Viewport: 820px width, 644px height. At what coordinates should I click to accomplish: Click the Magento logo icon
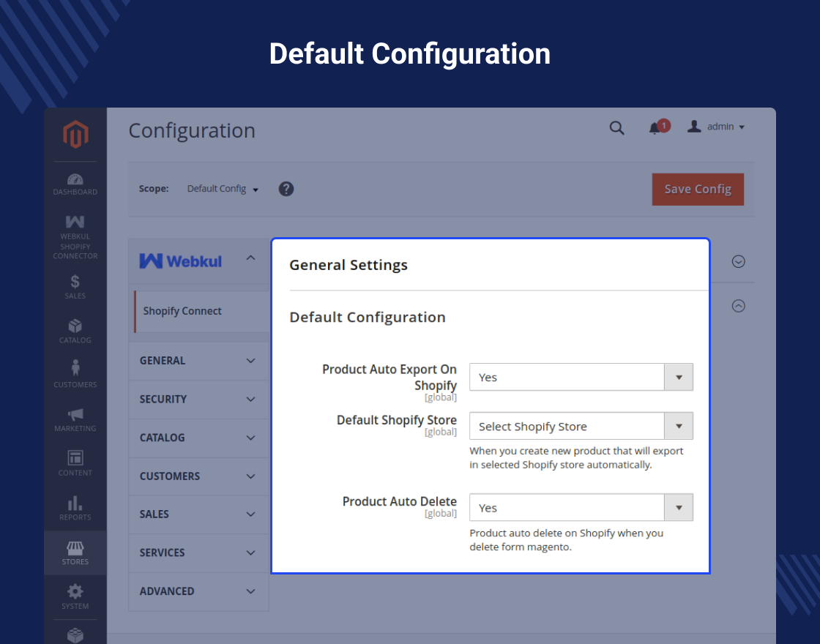click(x=75, y=135)
